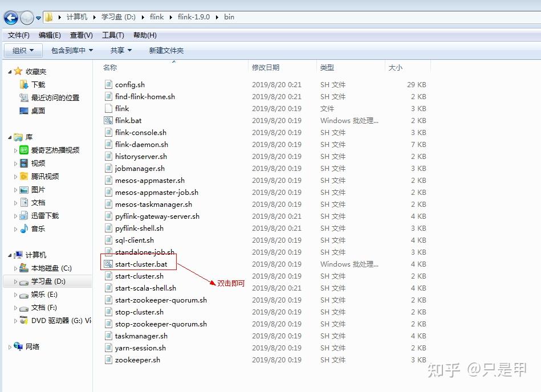
Task: Select the file taskmanager.sh
Action: 141,336
